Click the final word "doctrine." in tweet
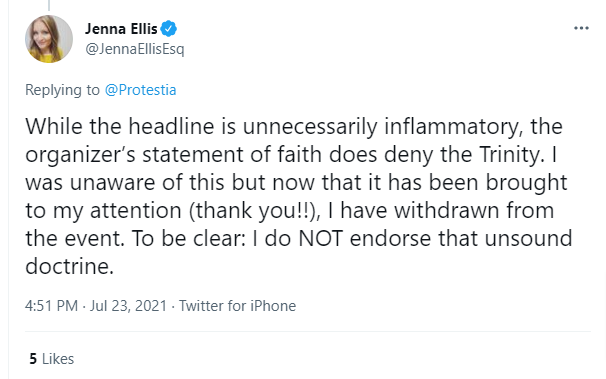 click(x=70, y=266)
